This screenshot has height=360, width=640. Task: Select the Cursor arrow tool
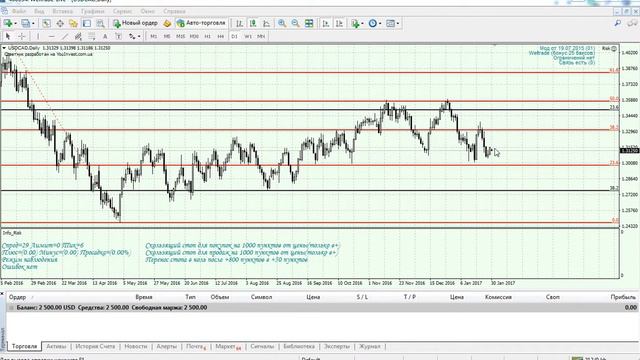[x=8, y=36]
